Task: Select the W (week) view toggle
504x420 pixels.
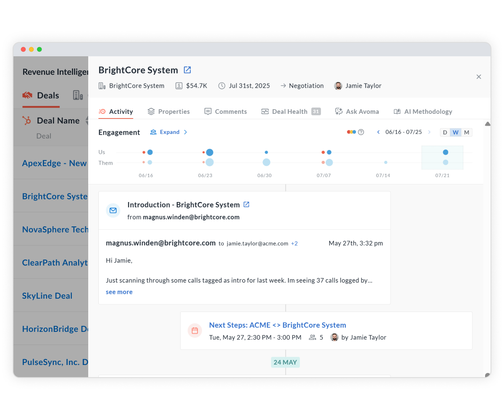Action: tap(456, 133)
